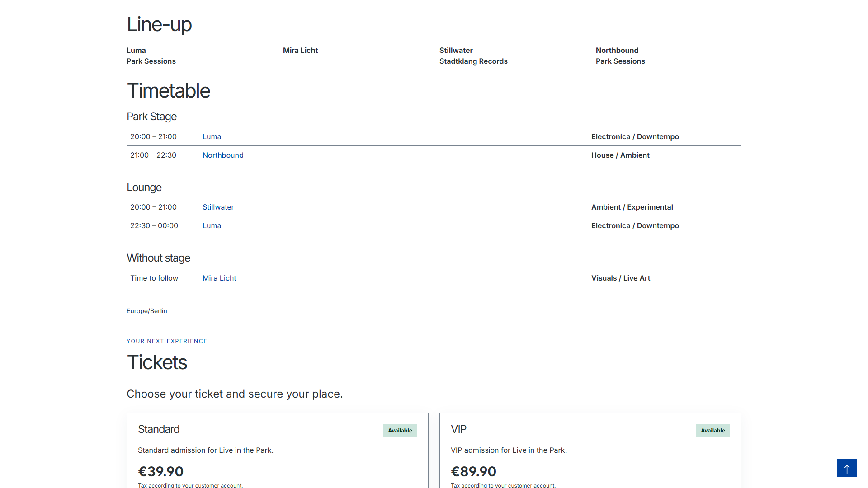
Task: Select the Time to follow cell
Action: pyautogui.click(x=154, y=278)
